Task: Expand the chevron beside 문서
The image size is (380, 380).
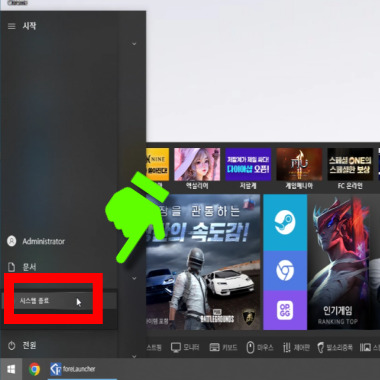Action: pos(134,278)
